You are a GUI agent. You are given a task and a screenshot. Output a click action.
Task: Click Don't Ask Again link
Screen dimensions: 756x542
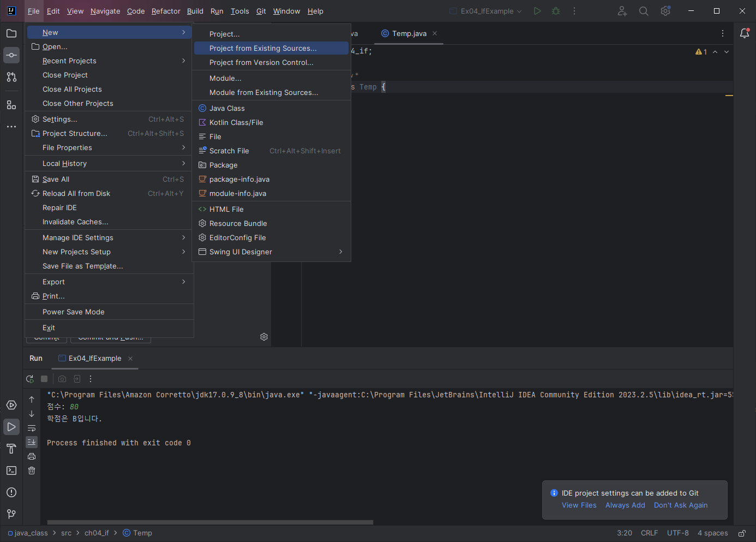681,505
